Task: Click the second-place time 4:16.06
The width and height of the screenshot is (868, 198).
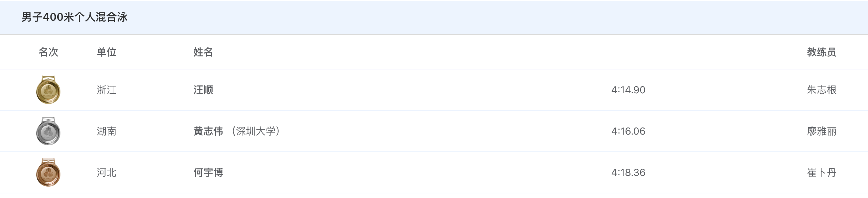Action: pos(628,131)
